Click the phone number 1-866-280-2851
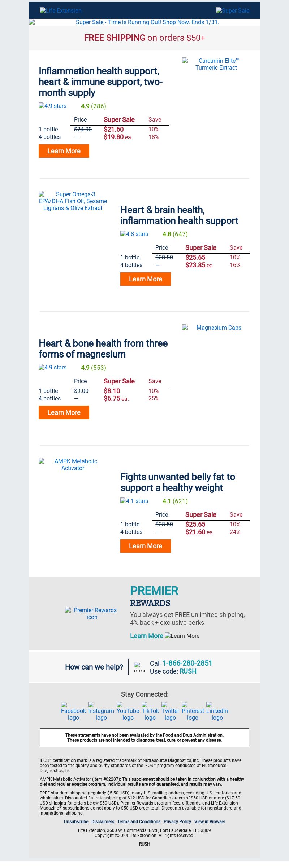This screenshot has width=289, height=868. pos(187,663)
